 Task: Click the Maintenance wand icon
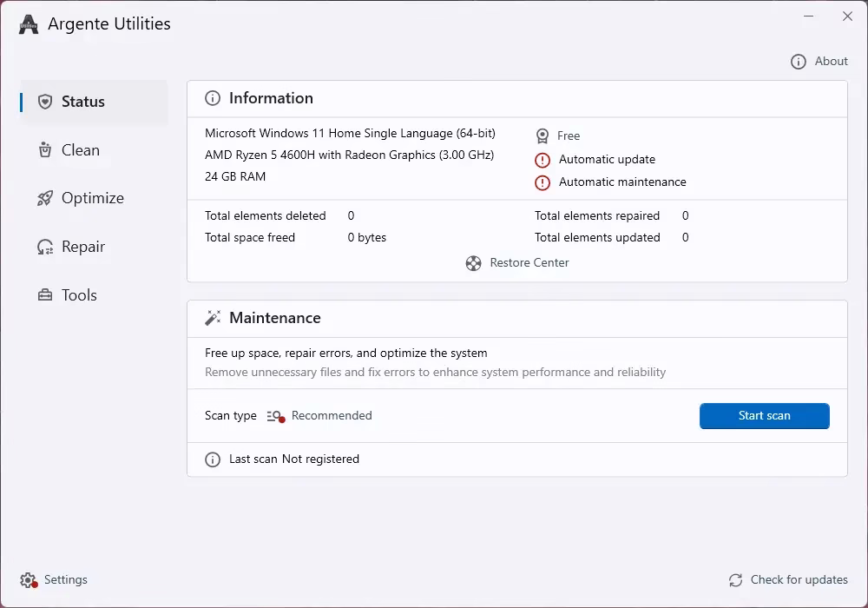[212, 318]
